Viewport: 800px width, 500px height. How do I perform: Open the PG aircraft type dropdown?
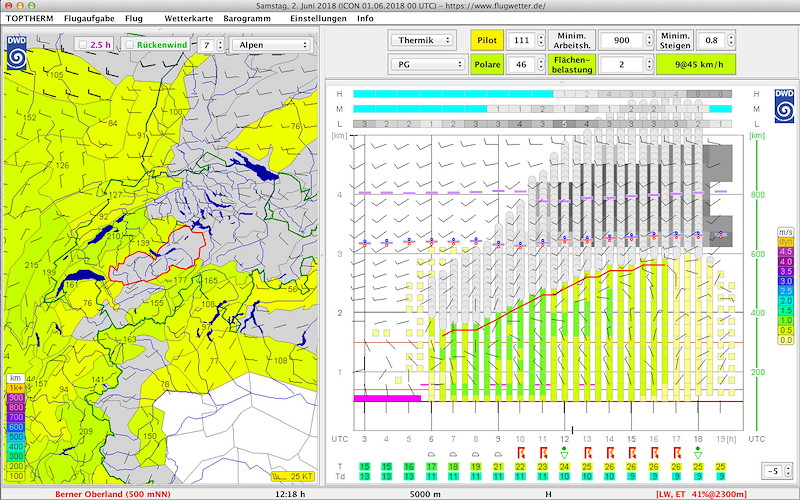tap(428, 64)
